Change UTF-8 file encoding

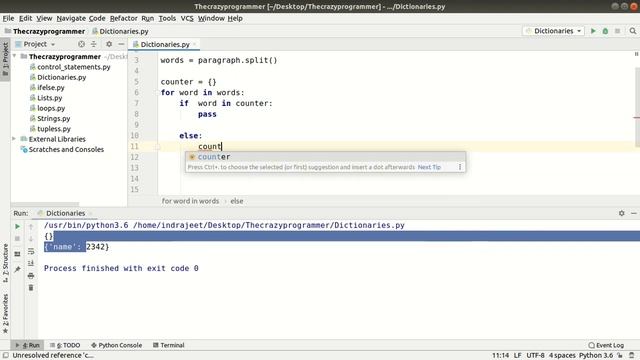click(536, 356)
